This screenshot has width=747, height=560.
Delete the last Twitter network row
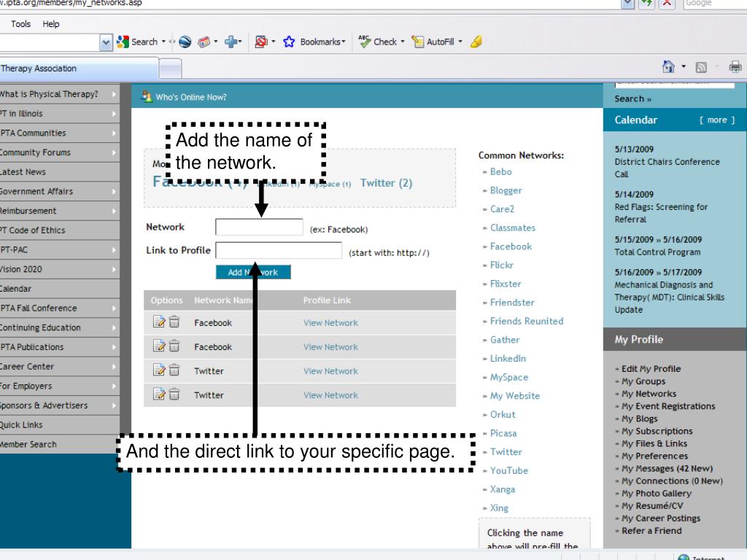pos(174,394)
